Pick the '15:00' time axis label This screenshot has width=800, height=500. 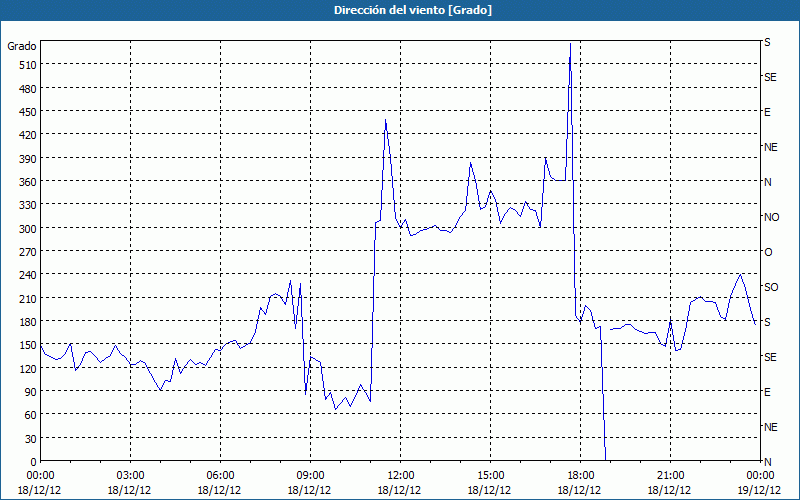coord(490,476)
